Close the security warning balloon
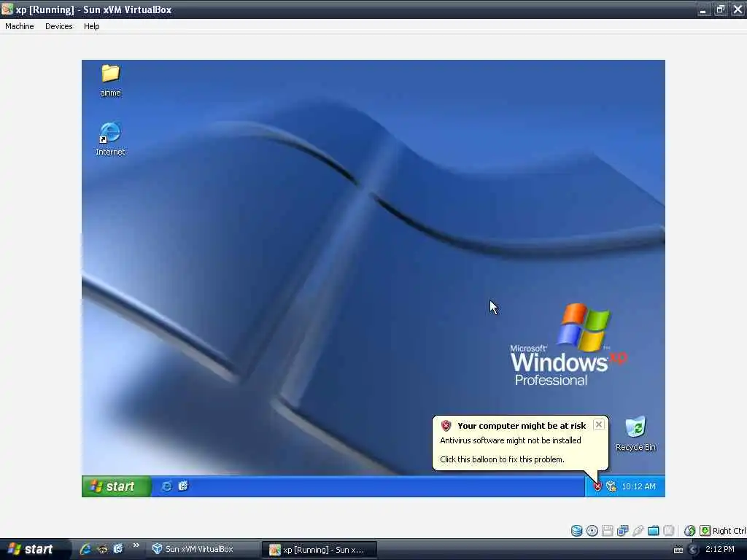The image size is (747, 560). pos(599,424)
